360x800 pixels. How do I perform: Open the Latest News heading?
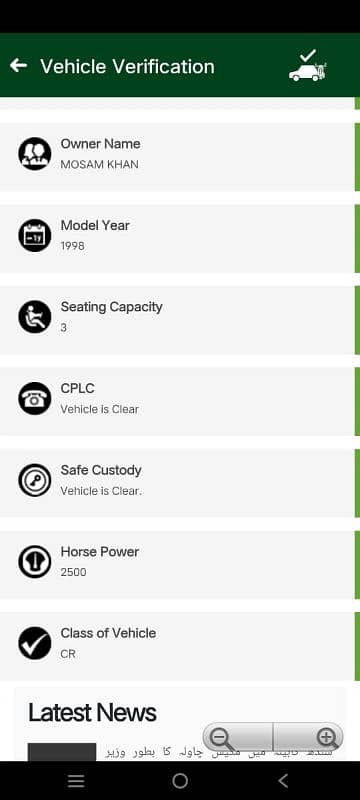(92, 712)
